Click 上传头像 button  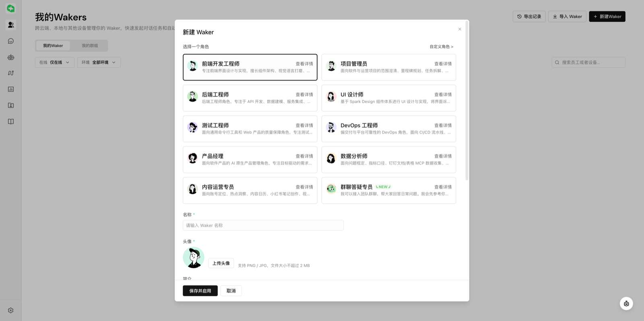pyautogui.click(x=221, y=263)
